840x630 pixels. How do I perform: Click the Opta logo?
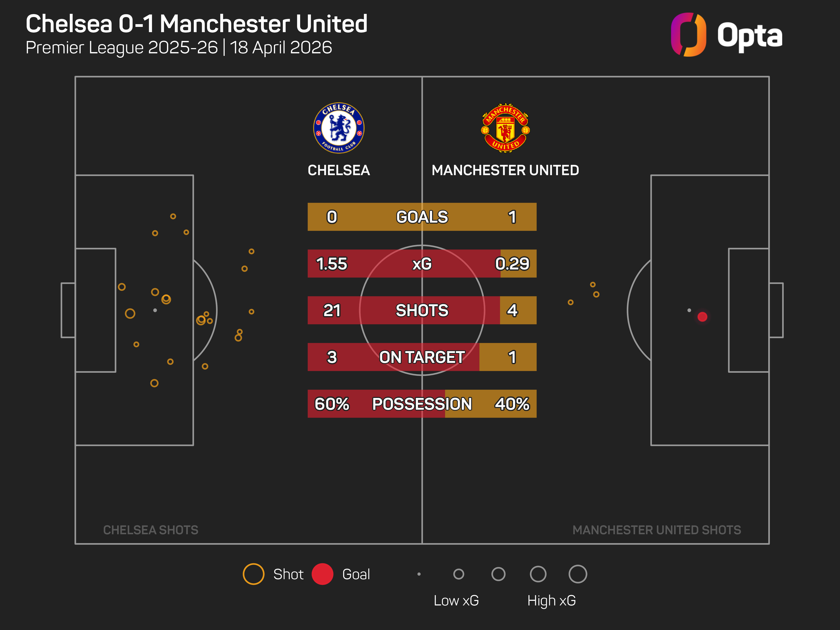(726, 35)
